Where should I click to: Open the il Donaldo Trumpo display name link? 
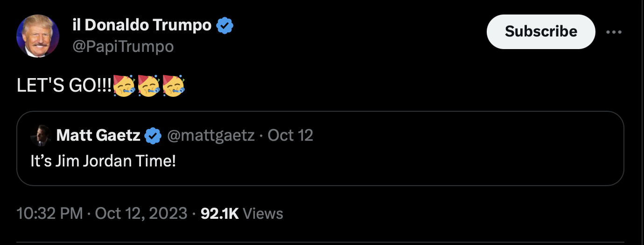click(142, 25)
